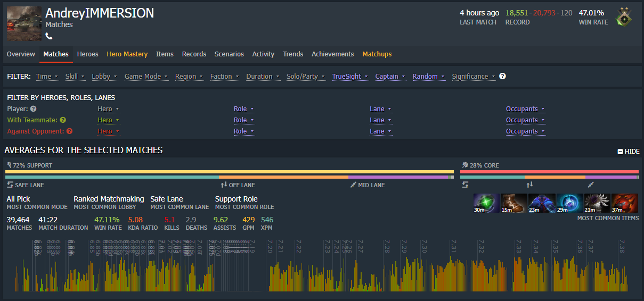Image resolution: width=644 pixels, height=301 pixels.
Task: Click the rank medal icon
Action: [624, 17]
